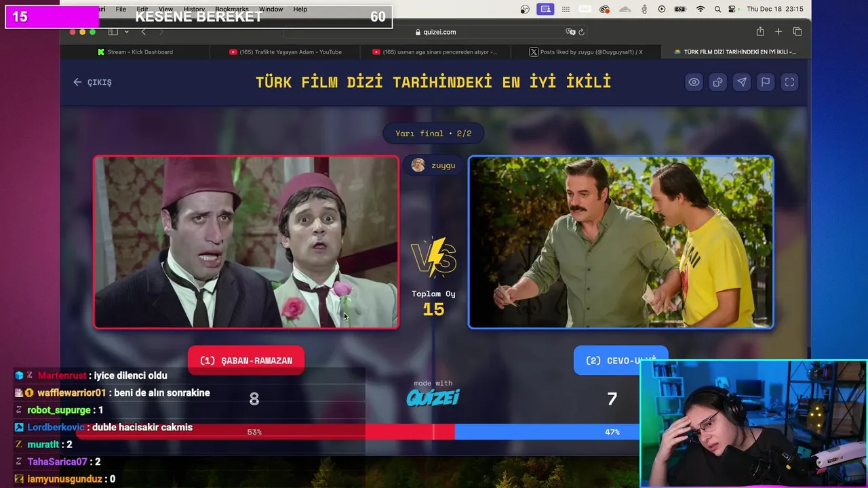The width and height of the screenshot is (868, 488).
Task: Click the Yarı final • 2/2 label
Action: pos(433,134)
